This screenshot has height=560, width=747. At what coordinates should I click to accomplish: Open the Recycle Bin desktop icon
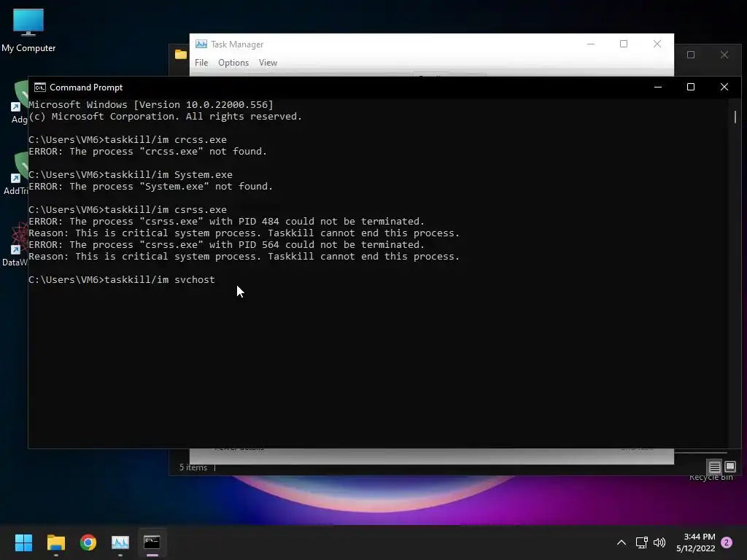pyautogui.click(x=711, y=477)
